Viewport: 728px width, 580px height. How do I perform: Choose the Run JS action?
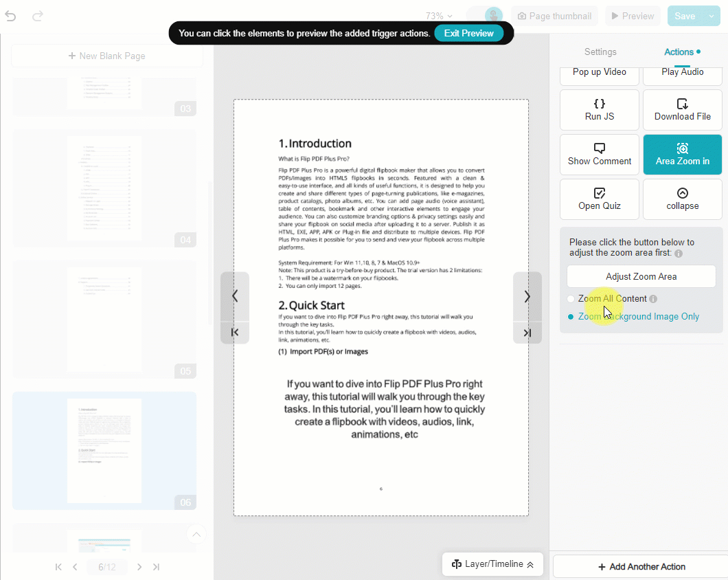pos(600,110)
